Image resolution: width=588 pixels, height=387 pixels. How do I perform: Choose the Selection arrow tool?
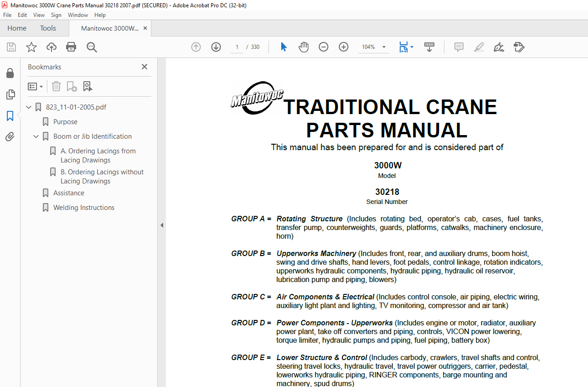pyautogui.click(x=284, y=47)
